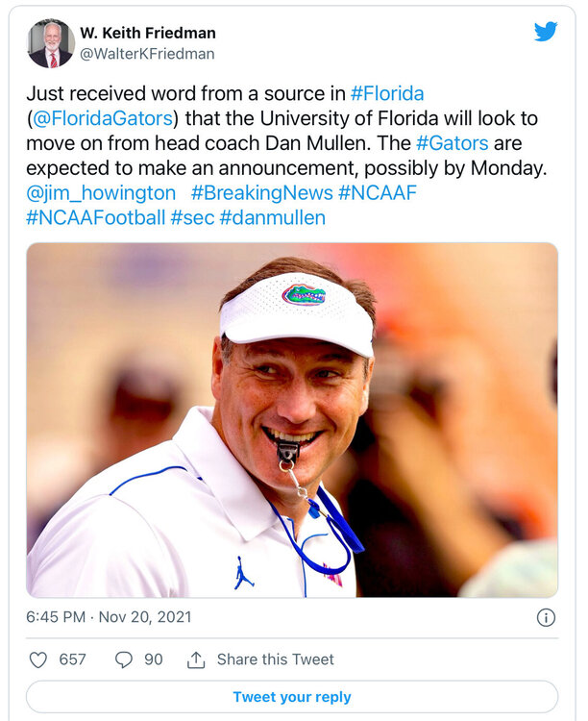
Task: Open the tweet info icon
Action: 545,617
